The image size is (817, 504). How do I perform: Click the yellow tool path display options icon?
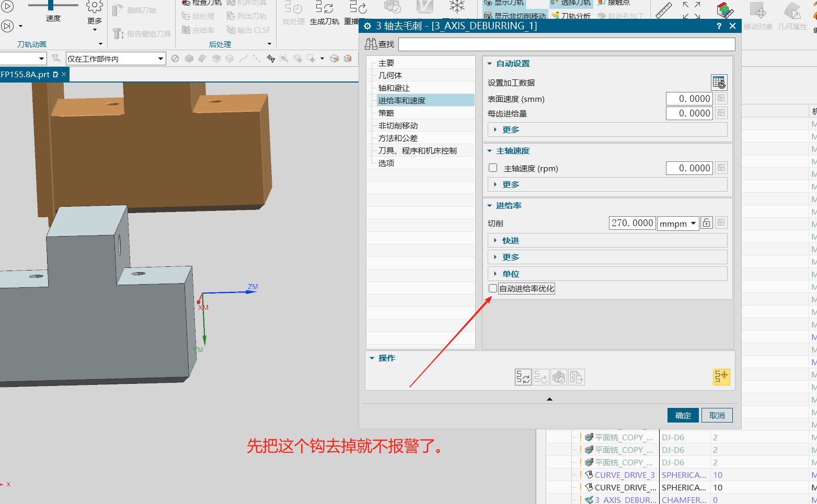[721, 377]
